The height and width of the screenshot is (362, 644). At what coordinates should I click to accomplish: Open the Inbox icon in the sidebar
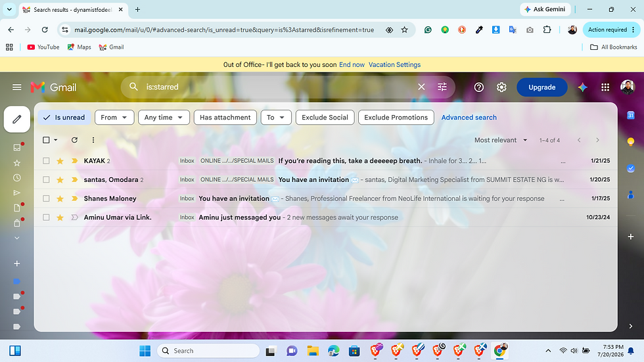click(x=17, y=147)
